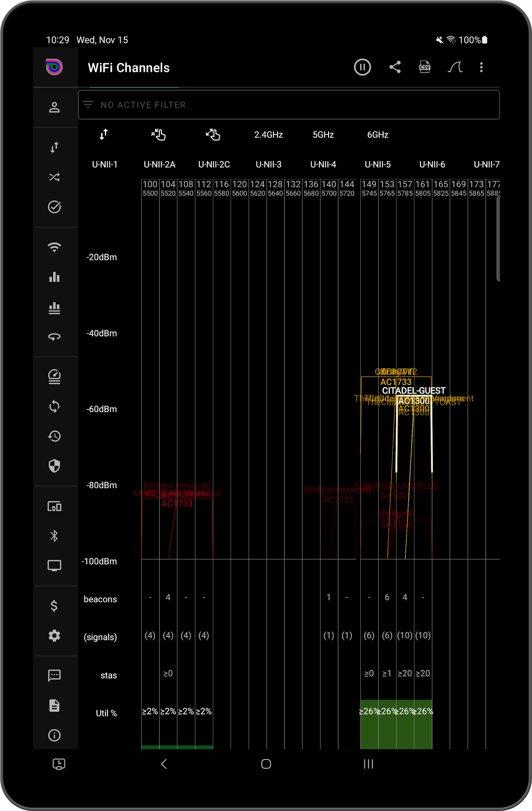Screen dimensions: 532x811
Task: Select SUB ROSA LAW PLLC network label
Action: point(396,486)
